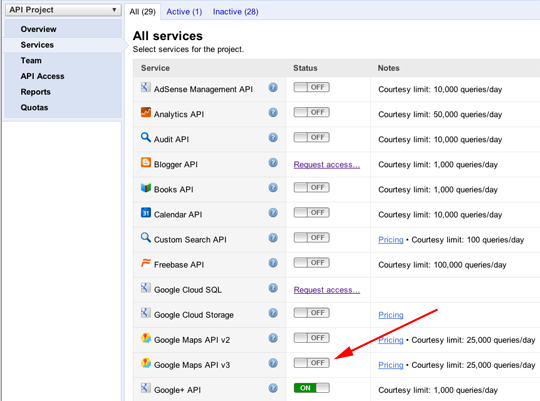Open the API Project dropdown
This screenshot has width=540, height=401.
63,10
